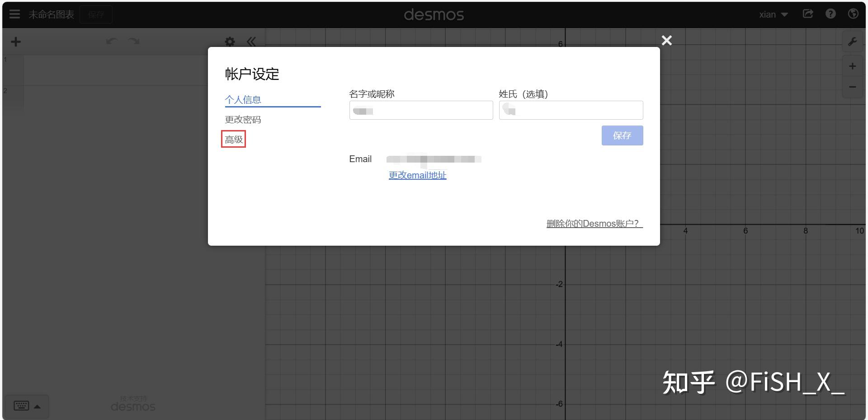Click the 保存 save button

point(622,135)
